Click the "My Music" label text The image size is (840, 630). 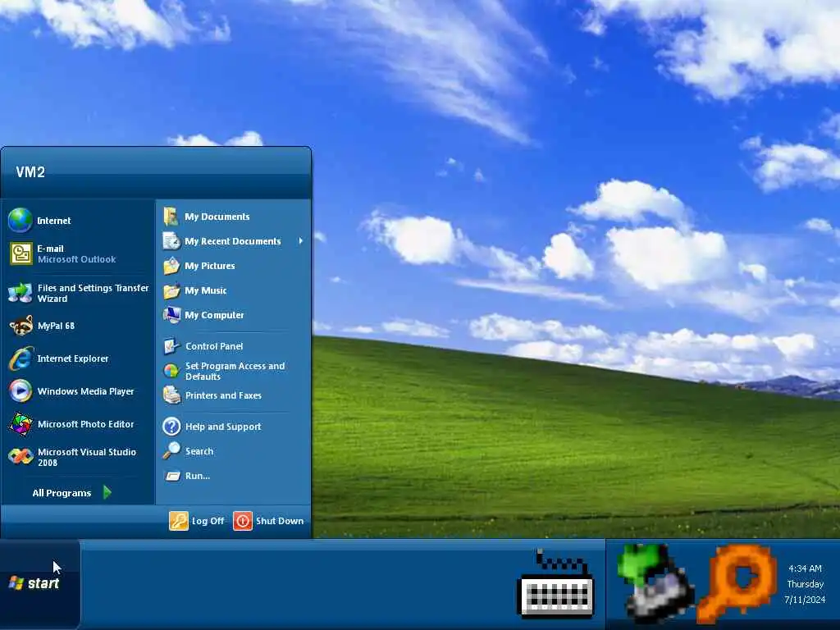(x=206, y=290)
